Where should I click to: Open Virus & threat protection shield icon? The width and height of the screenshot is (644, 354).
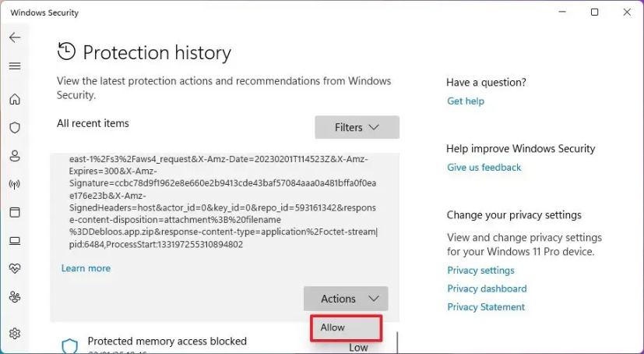point(15,127)
